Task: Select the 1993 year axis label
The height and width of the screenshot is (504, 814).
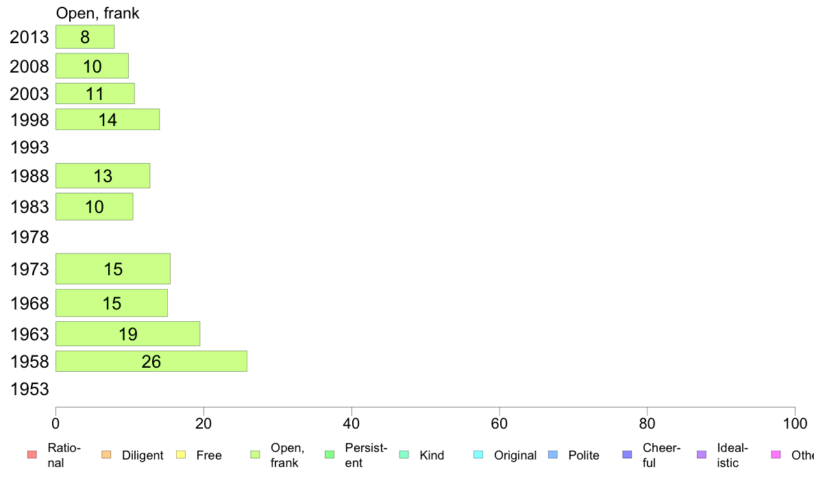Action: (x=29, y=147)
